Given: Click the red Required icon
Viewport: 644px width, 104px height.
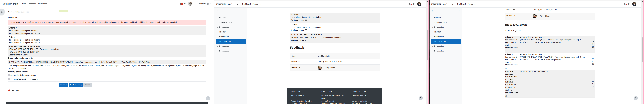Looking at the screenshot, I should point(9,90).
